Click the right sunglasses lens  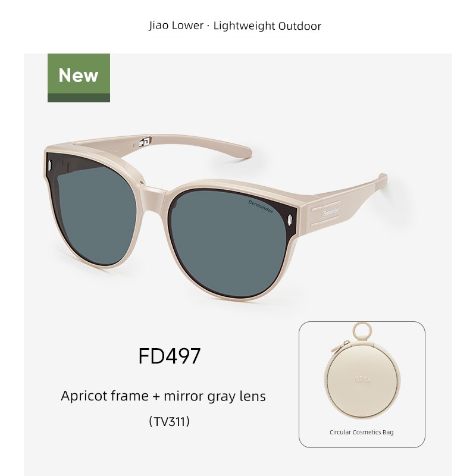click(x=228, y=243)
